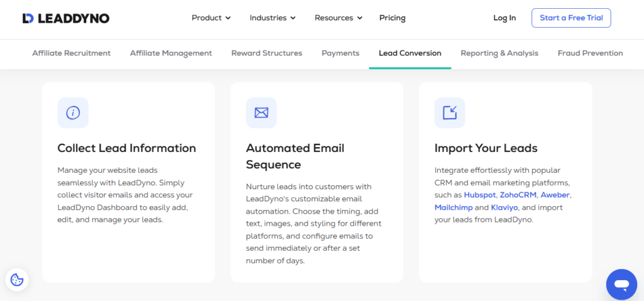The width and height of the screenshot is (644, 301).
Task: Expand the Product dropdown menu
Action: click(x=211, y=18)
